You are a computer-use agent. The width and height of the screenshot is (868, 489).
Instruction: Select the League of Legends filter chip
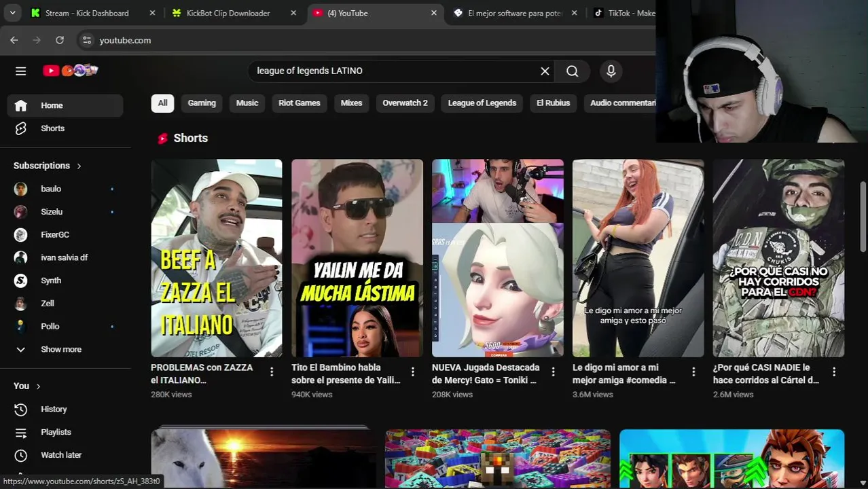pyautogui.click(x=482, y=103)
